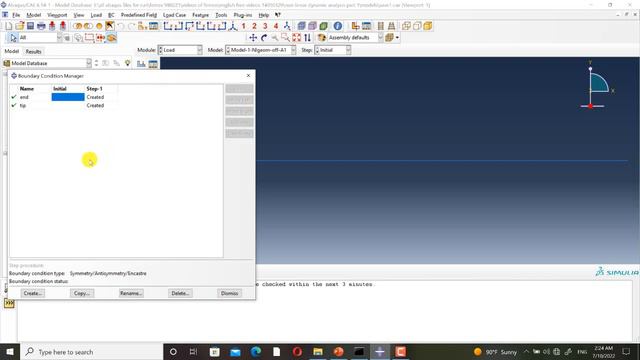Close the Boundary Condition Manager dialog
This screenshot has width=640, height=360.
click(248, 76)
